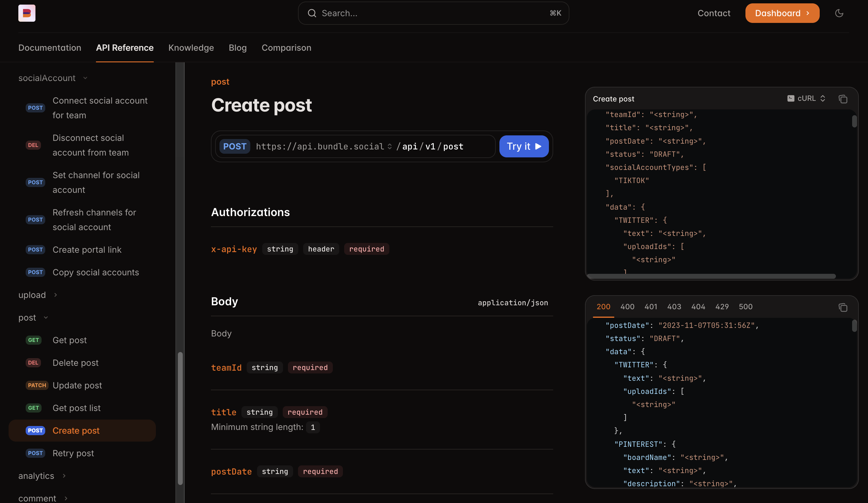Click the Contact link
This screenshot has width=868, height=503.
pyautogui.click(x=714, y=13)
